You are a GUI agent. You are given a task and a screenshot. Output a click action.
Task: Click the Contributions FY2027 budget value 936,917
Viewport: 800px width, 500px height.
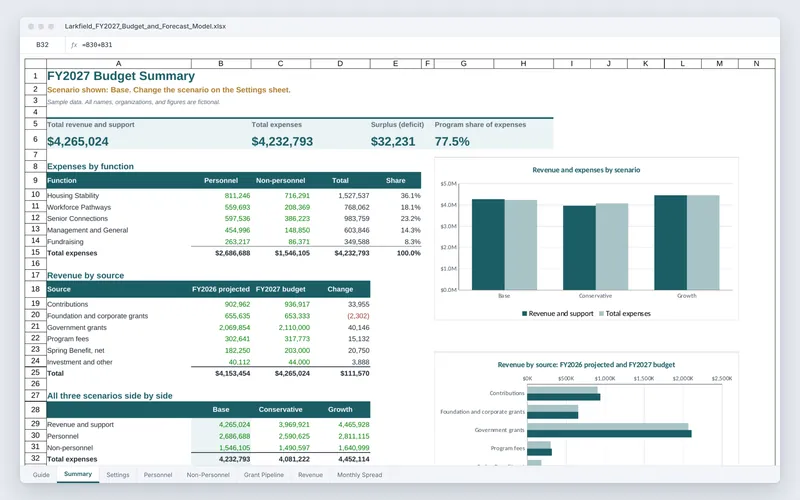point(297,304)
